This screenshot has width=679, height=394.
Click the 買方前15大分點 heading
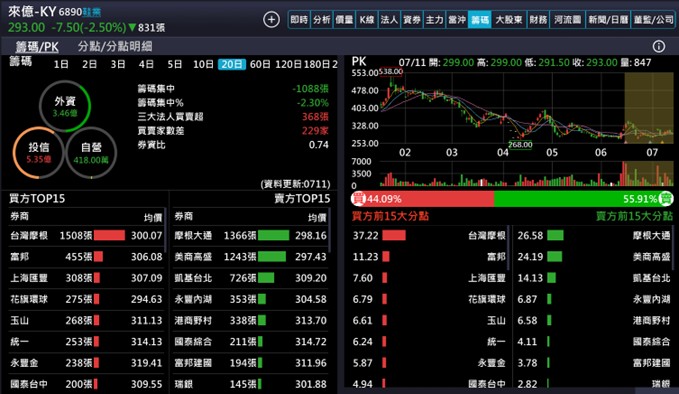[390, 216]
